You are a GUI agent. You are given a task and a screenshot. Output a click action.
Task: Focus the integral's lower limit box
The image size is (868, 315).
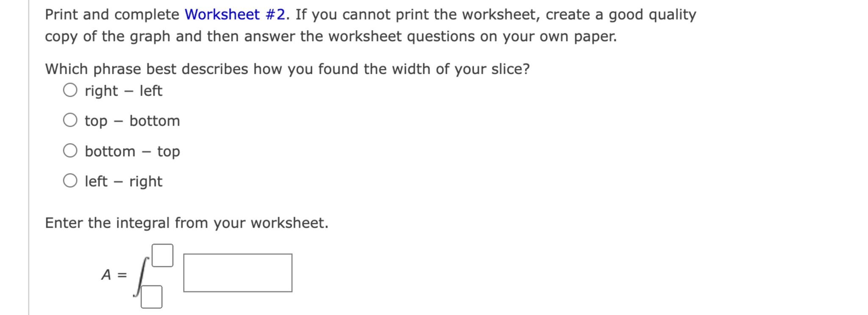152,297
